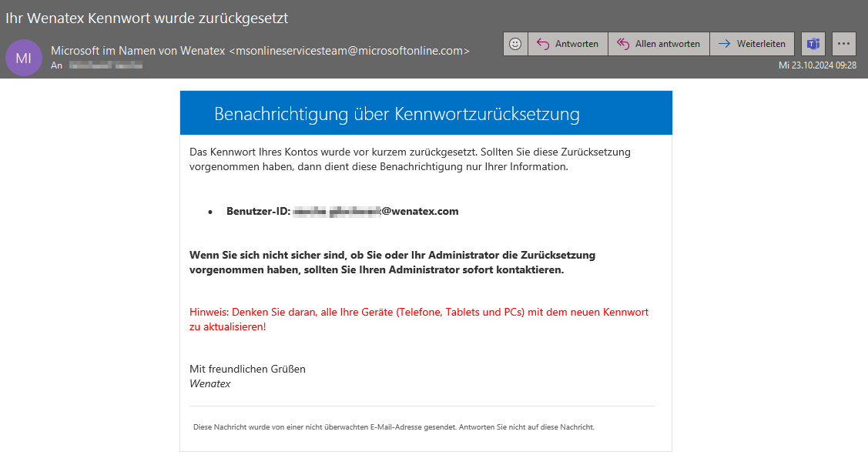Click the @wenatex.com user ID address

[x=376, y=211]
